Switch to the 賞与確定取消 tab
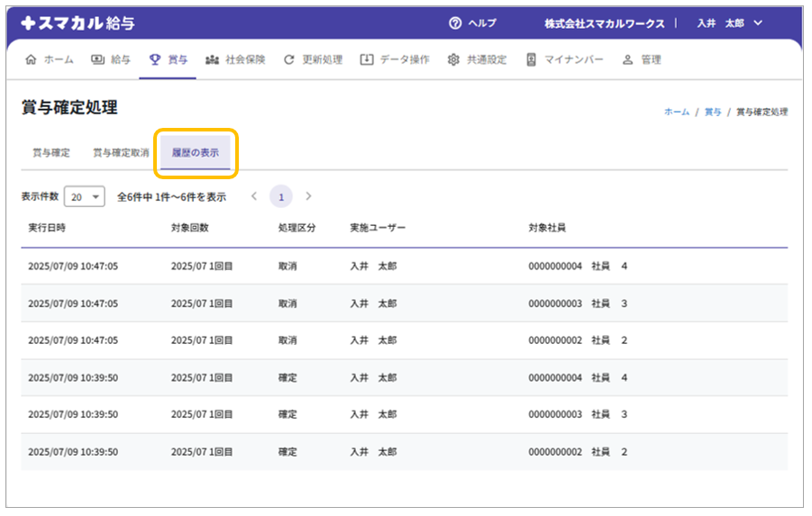This screenshot has height=516, width=812. coord(121,153)
